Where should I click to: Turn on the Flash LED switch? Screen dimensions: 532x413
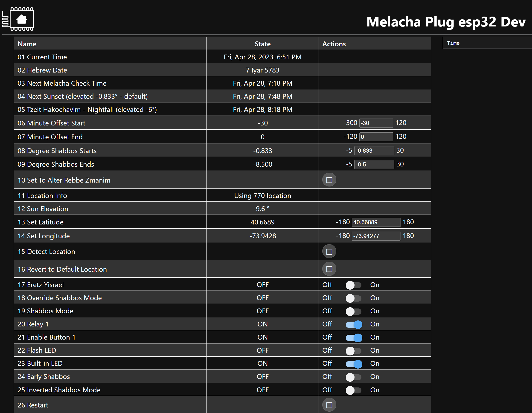click(x=353, y=351)
